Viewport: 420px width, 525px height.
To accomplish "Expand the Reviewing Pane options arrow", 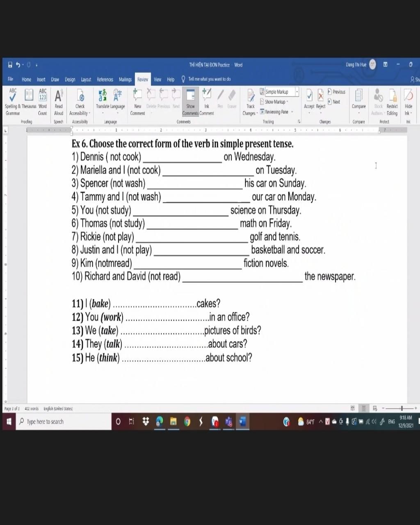I will point(292,112).
